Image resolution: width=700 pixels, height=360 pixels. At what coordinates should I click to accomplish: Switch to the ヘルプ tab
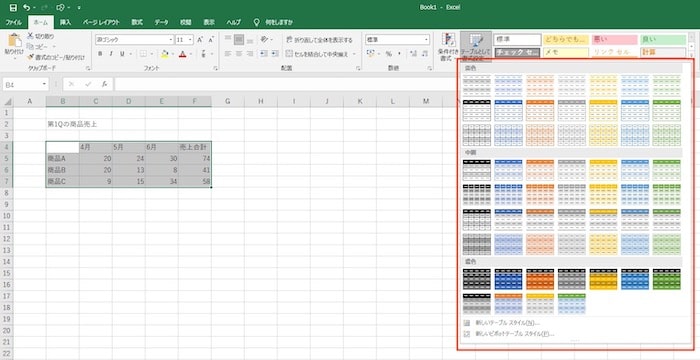233,22
